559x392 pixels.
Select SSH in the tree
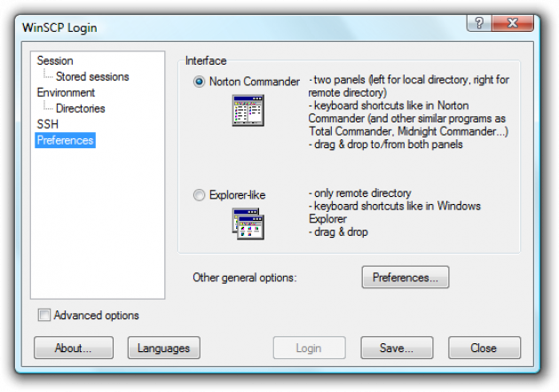click(47, 124)
